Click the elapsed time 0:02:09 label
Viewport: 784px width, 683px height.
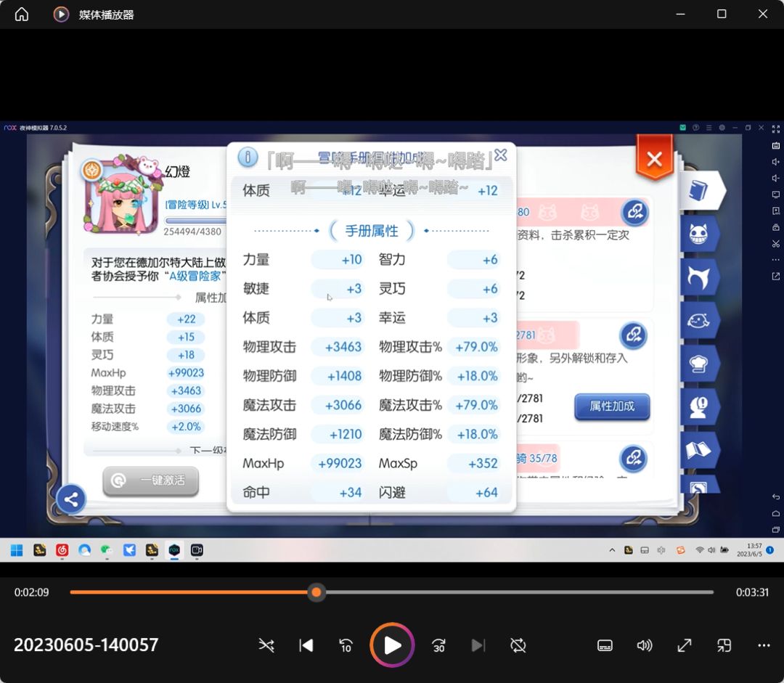point(31,592)
